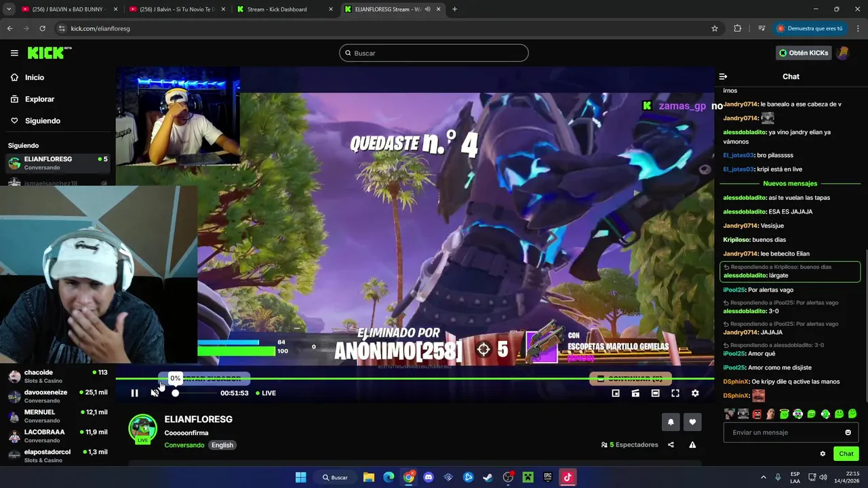Click the English language tag
The image size is (868, 488).
(222, 445)
